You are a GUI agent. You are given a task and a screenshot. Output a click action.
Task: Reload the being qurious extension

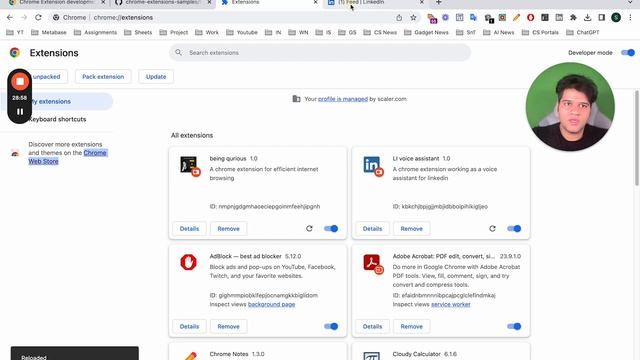309,229
